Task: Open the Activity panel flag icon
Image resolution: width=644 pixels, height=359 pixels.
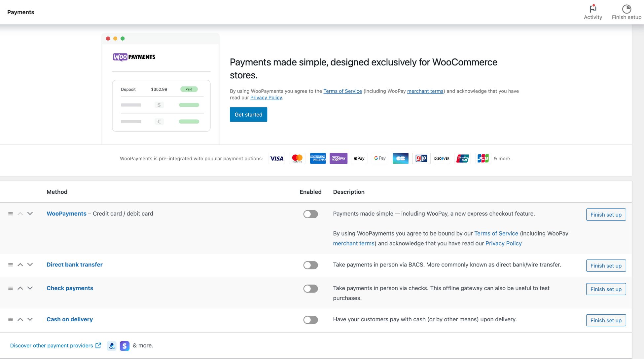Action: tap(593, 8)
